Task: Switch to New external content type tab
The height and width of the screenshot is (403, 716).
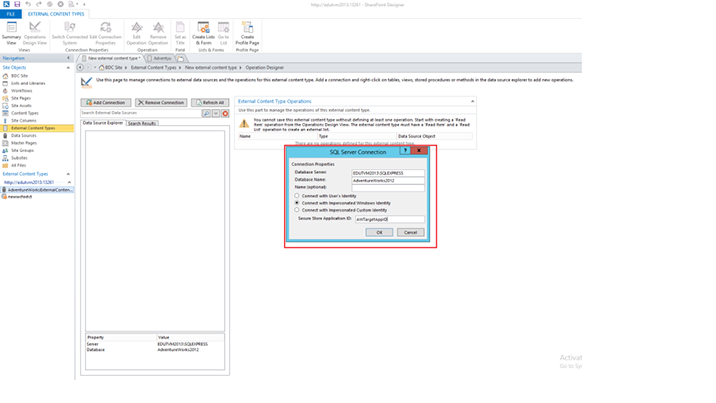Action: pos(111,58)
